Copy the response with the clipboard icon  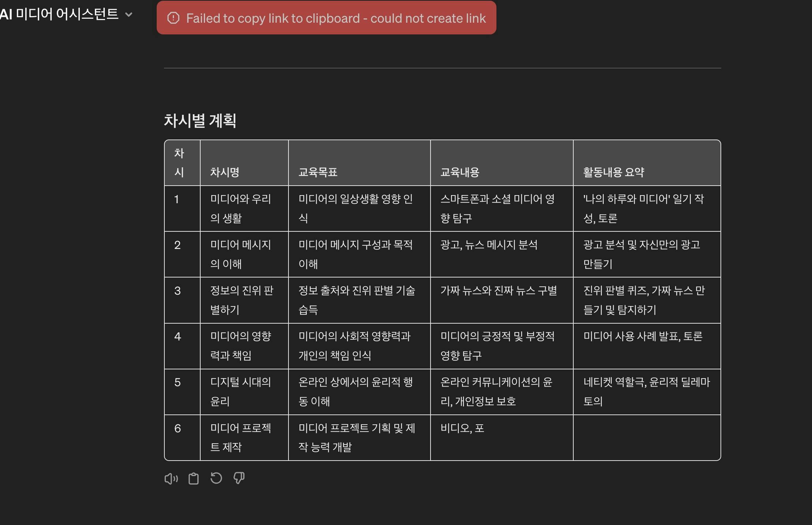point(193,479)
